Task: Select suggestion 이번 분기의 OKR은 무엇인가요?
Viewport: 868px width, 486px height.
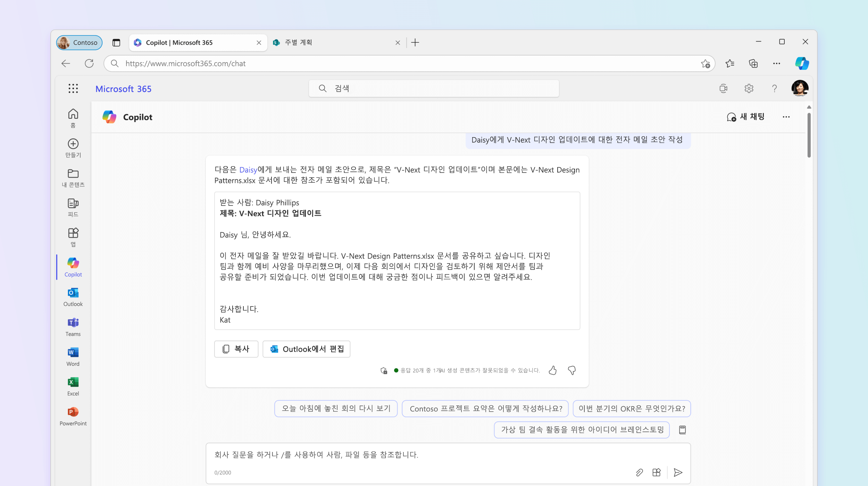Action: pyautogui.click(x=632, y=409)
